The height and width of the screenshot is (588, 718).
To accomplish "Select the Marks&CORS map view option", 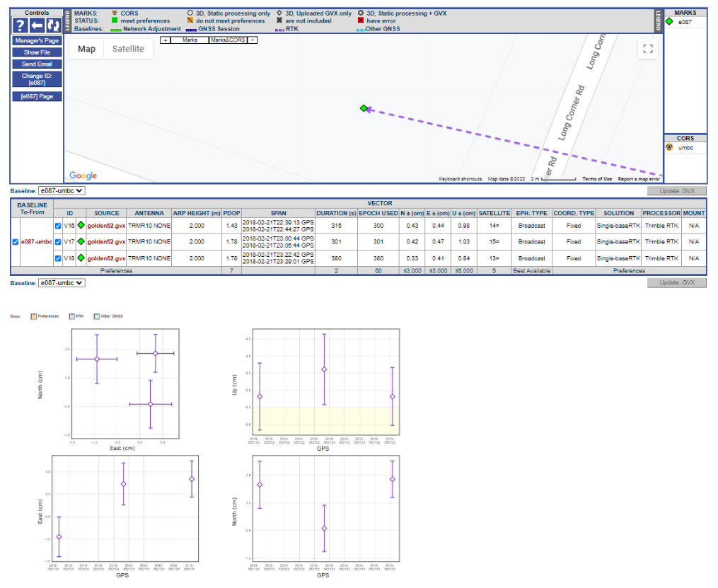I will (227, 40).
